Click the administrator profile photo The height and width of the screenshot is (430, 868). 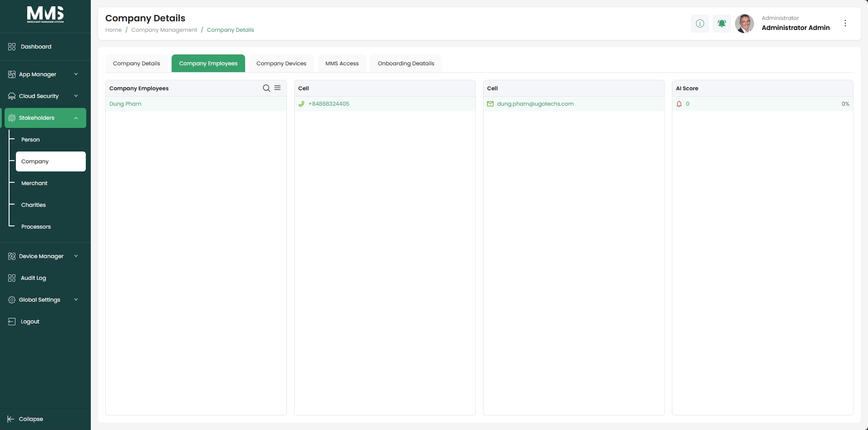click(x=745, y=23)
